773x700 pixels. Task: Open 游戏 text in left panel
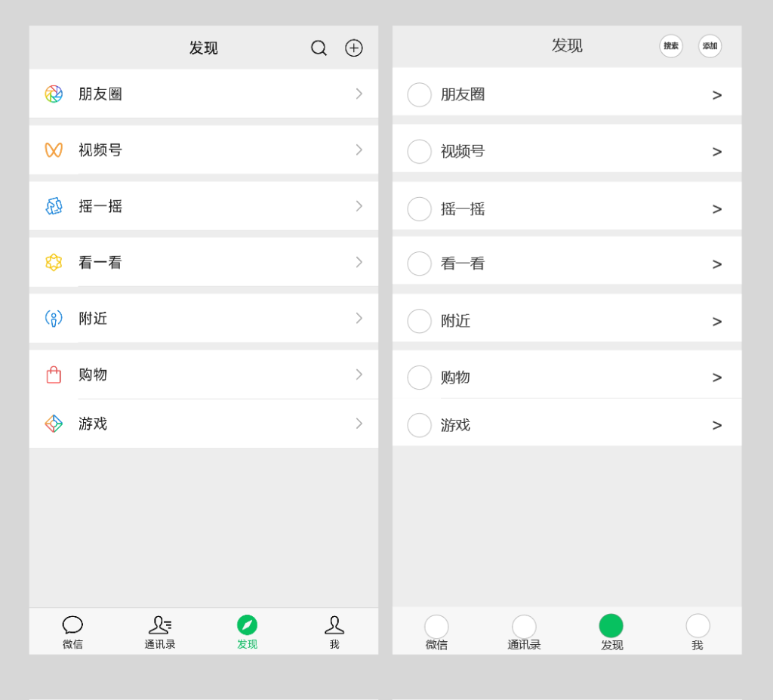click(x=93, y=424)
